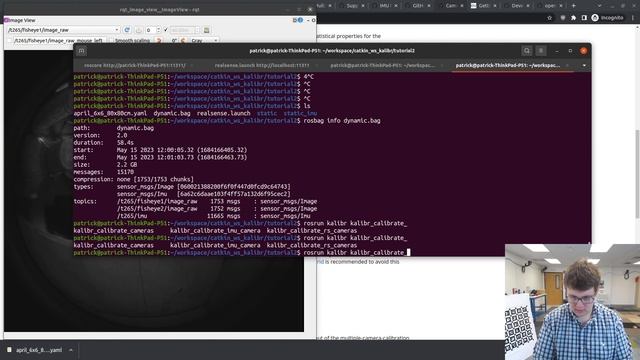Viewport: 640px width, 360px height.
Task: Click the zoom/fit icon next to refresh in Image View
Action: click(138, 30)
